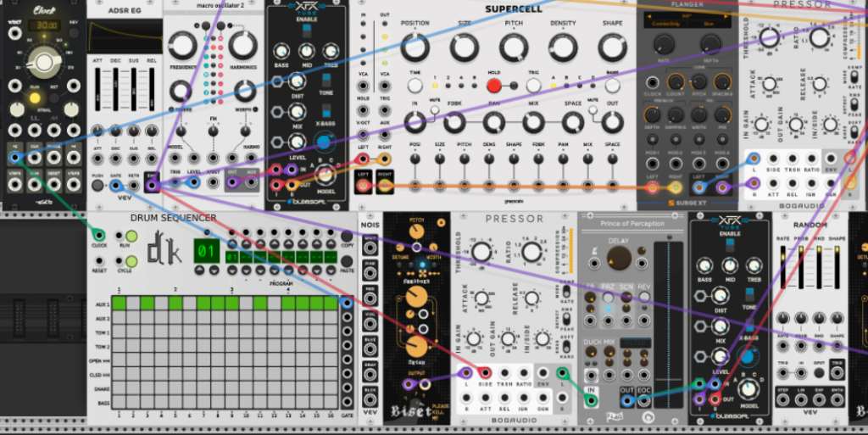Toggle ENABLE switch on the bottom XFX Tube

pyautogui.click(x=730, y=246)
